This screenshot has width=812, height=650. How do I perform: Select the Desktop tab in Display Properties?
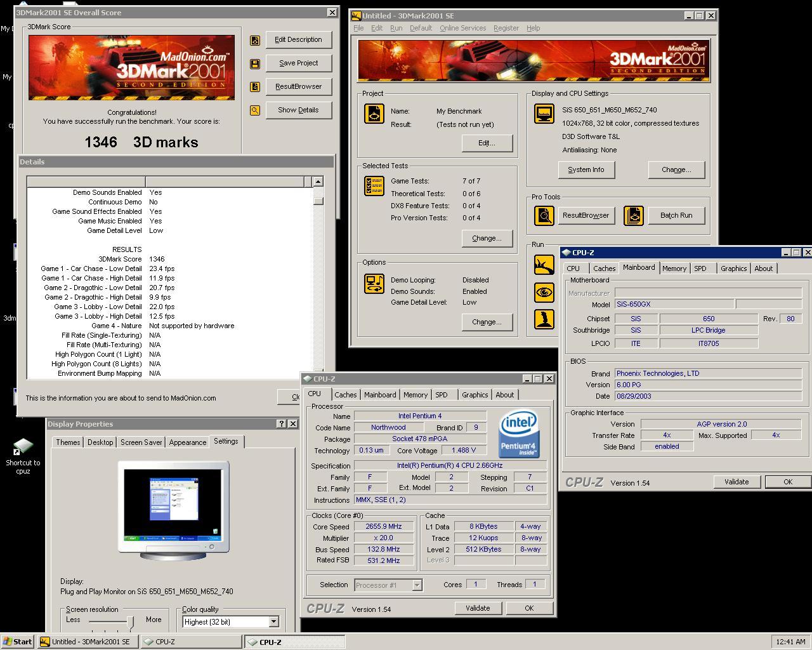pyautogui.click(x=100, y=442)
